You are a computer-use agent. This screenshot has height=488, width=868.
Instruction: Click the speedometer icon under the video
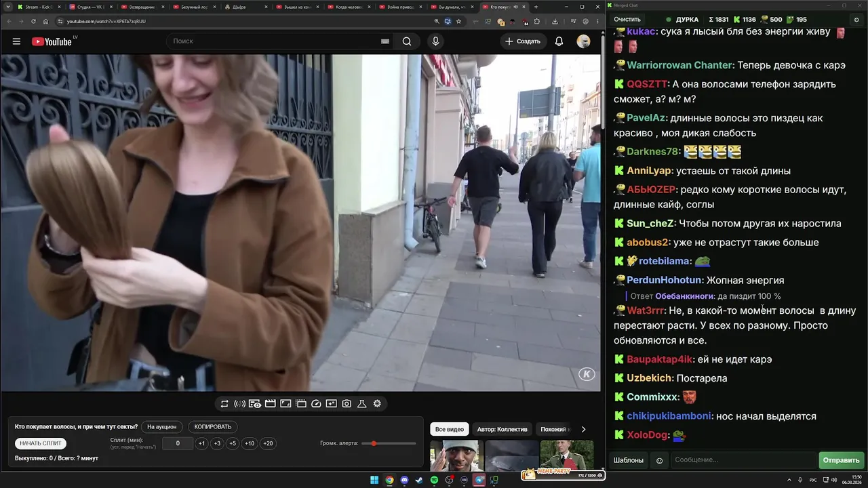[x=316, y=404]
